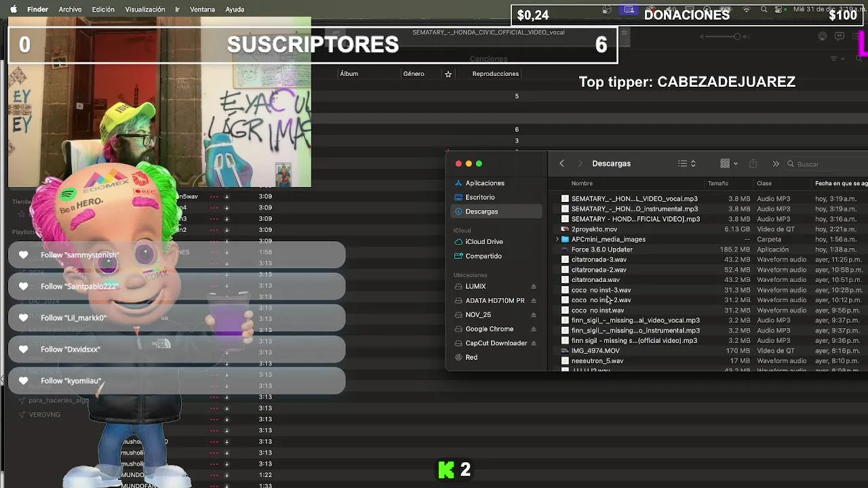Open Red in Finder sidebar
The width and height of the screenshot is (868, 488).
496,357
